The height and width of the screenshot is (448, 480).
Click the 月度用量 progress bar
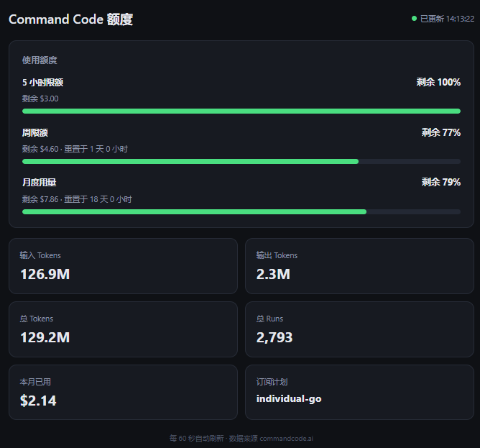[241, 211]
